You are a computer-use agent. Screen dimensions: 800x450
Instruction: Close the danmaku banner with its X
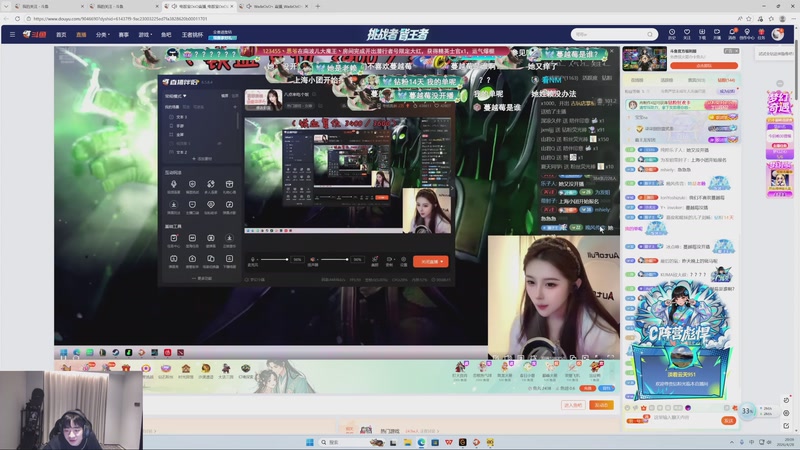[611, 52]
